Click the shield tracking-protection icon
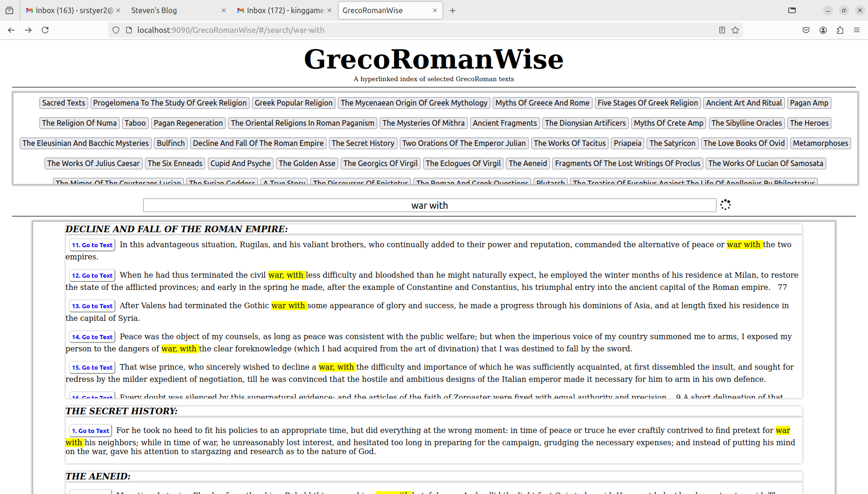868x494 pixels. click(115, 30)
